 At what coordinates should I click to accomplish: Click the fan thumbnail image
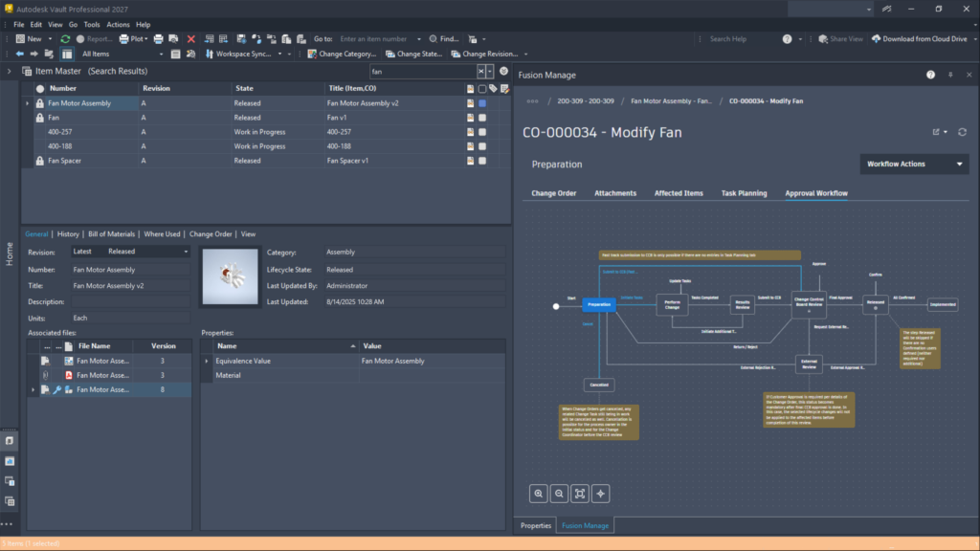230,276
